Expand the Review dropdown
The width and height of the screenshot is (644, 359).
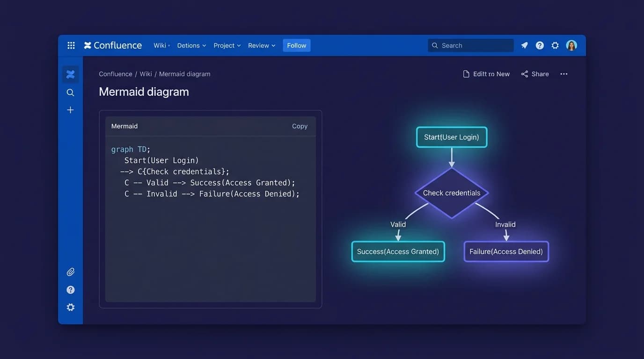(x=261, y=45)
